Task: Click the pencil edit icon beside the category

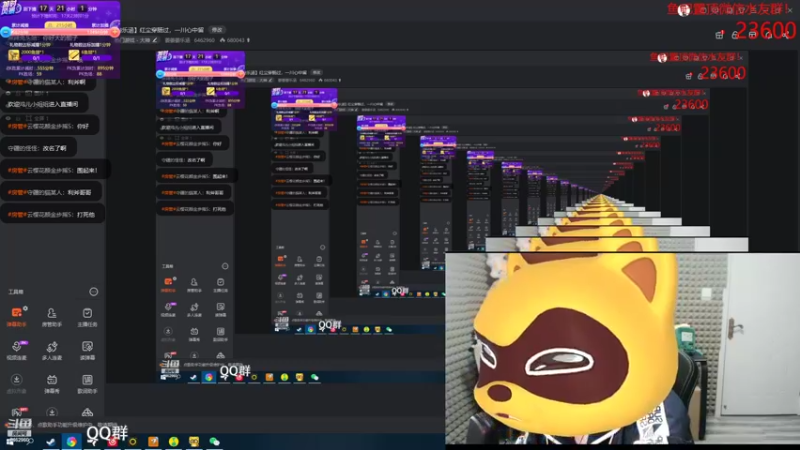Action: click(155, 40)
